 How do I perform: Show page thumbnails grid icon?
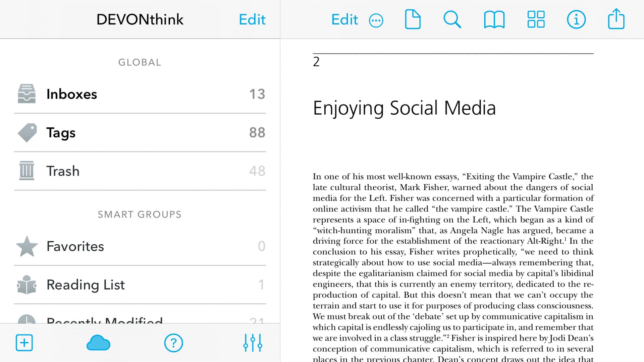click(x=536, y=19)
